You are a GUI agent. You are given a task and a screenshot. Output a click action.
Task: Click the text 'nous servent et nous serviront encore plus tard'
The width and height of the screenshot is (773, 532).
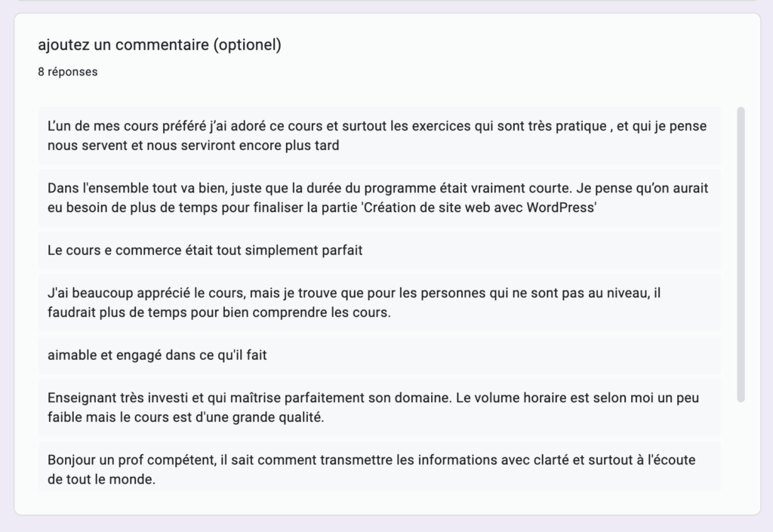(x=193, y=146)
